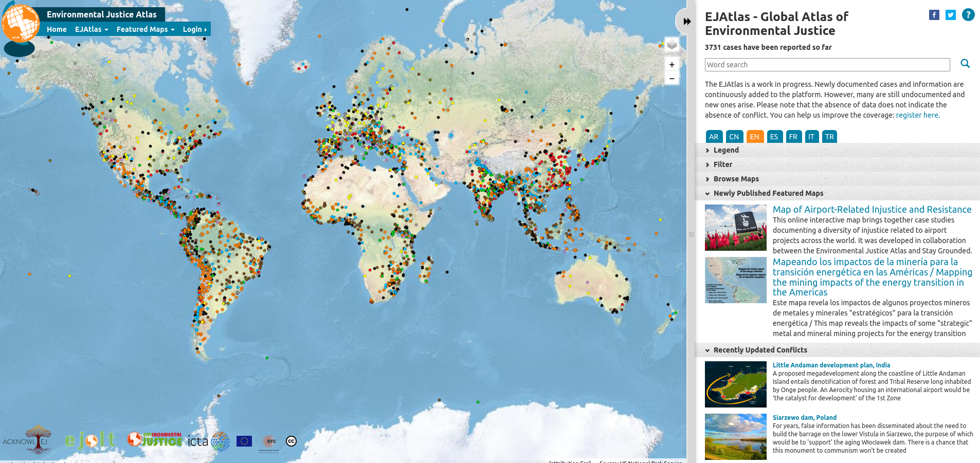Click the Word search input field
The height and width of the screenshot is (463, 980).
[x=827, y=65]
